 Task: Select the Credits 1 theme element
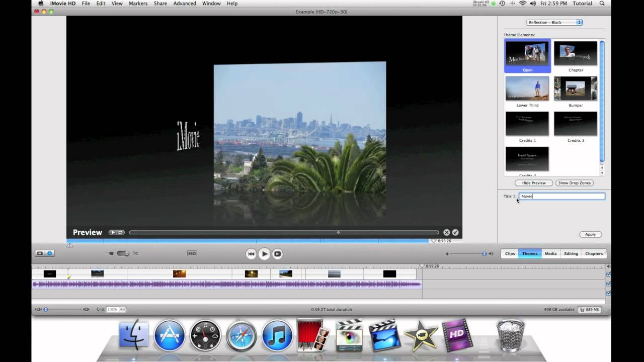click(527, 127)
